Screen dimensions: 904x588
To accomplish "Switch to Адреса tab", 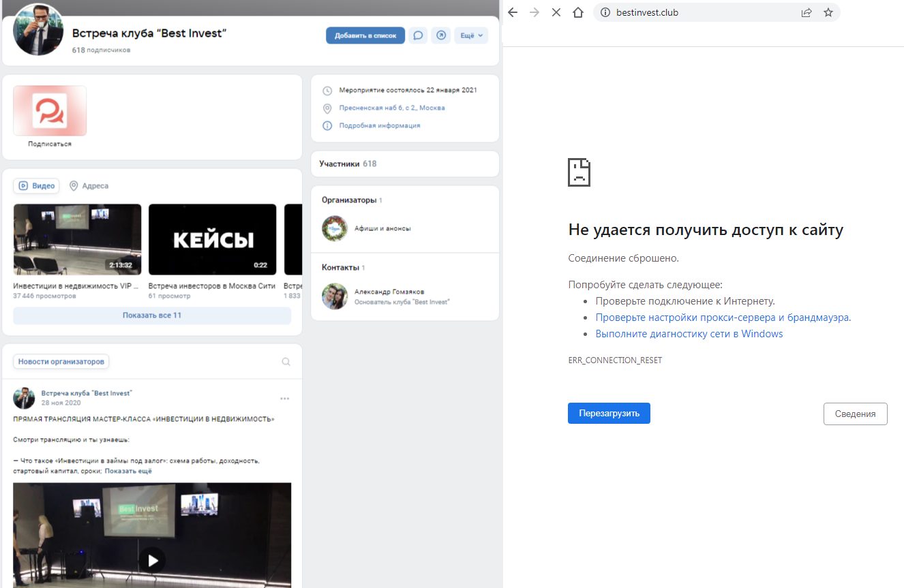I will (x=89, y=186).
